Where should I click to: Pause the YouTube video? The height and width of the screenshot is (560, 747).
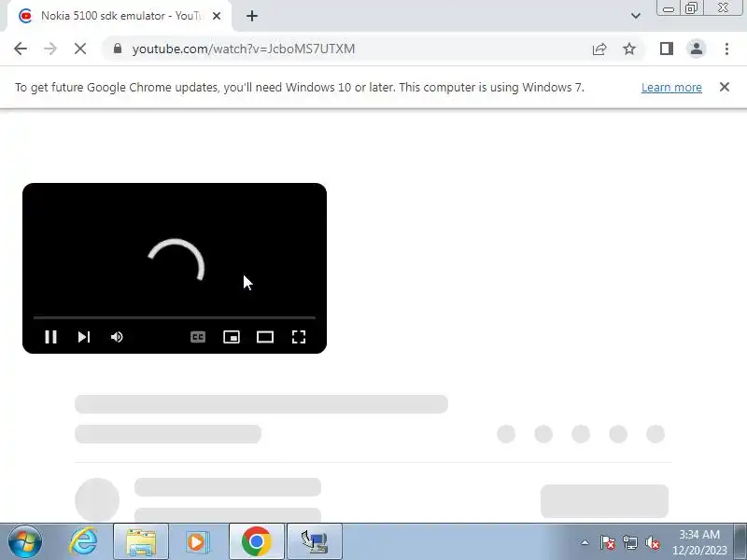(50, 337)
